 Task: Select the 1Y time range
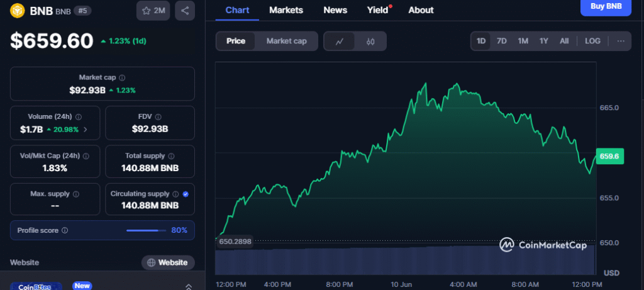tap(544, 41)
